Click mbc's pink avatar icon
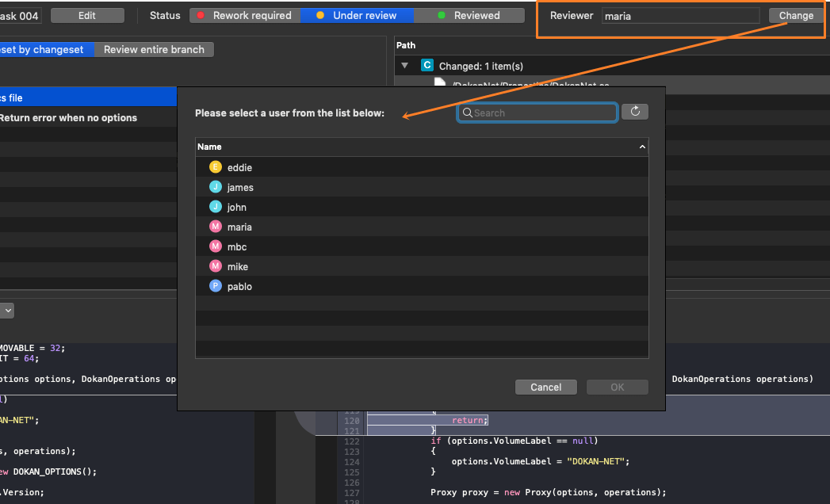Image resolution: width=830 pixels, height=504 pixels. coord(216,246)
